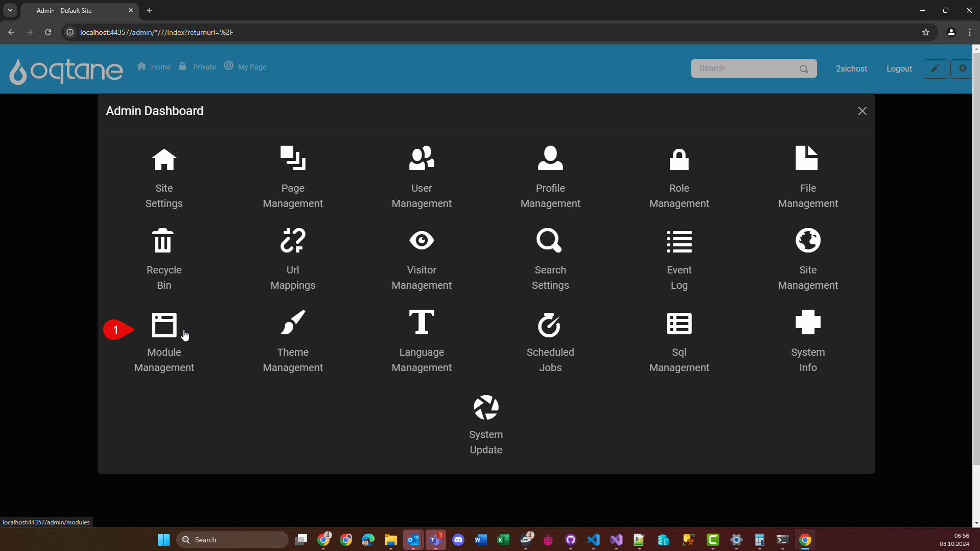Open the Page Management icon
This screenshot has width=980, height=551.
[x=293, y=158]
